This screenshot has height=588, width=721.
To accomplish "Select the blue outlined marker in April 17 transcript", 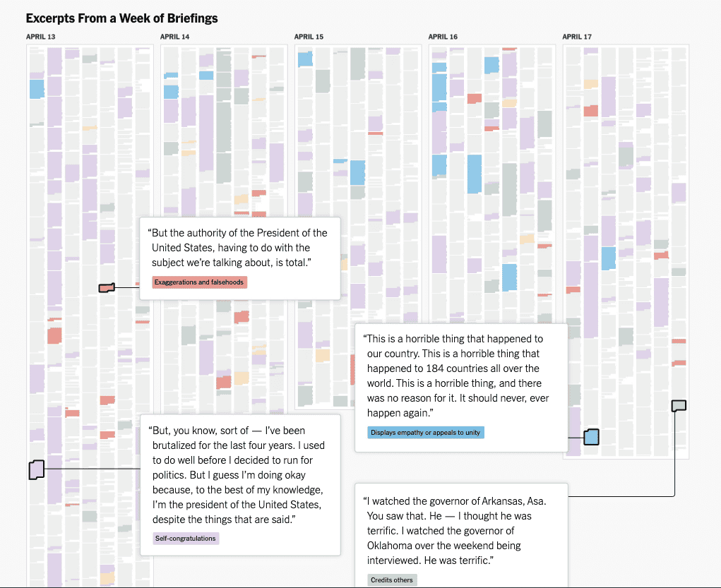I will tap(592, 437).
